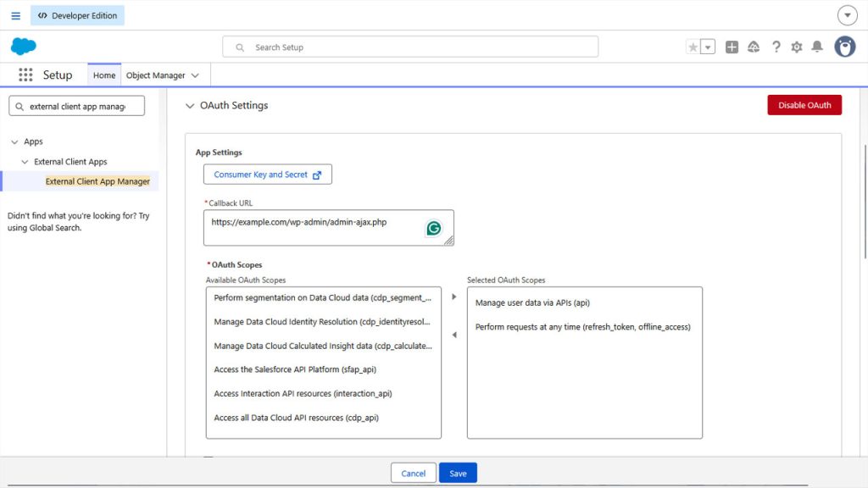
Task: Click the favorites star icon
Action: click(x=693, y=47)
